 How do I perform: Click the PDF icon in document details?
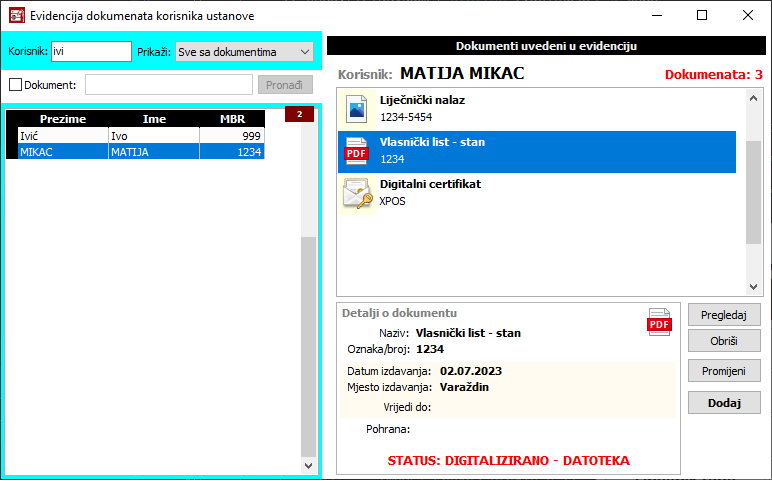(x=660, y=323)
